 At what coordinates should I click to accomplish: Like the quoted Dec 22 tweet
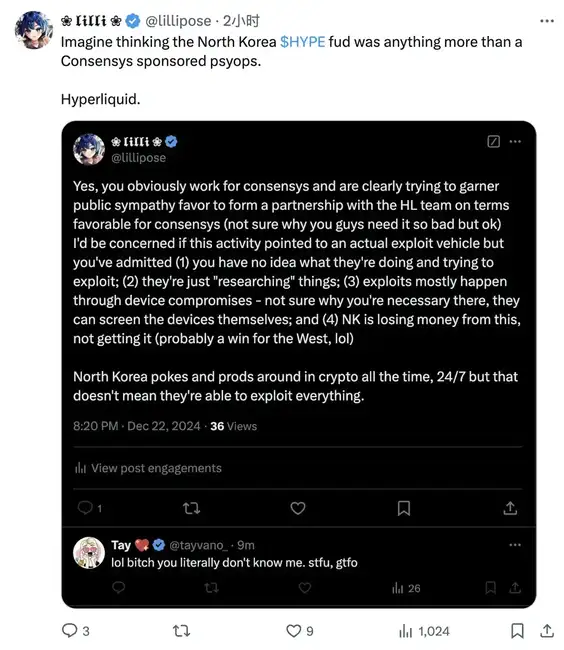pos(298,508)
